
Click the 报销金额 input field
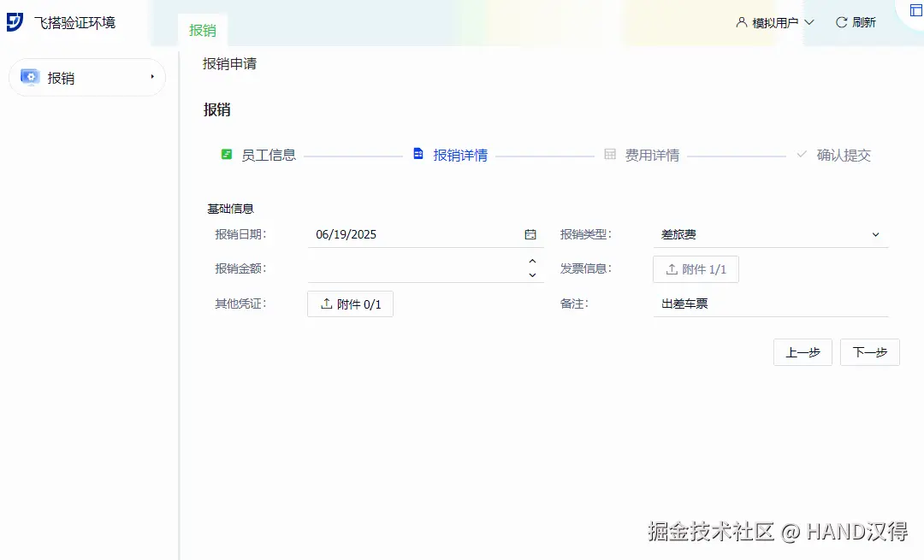pos(425,268)
